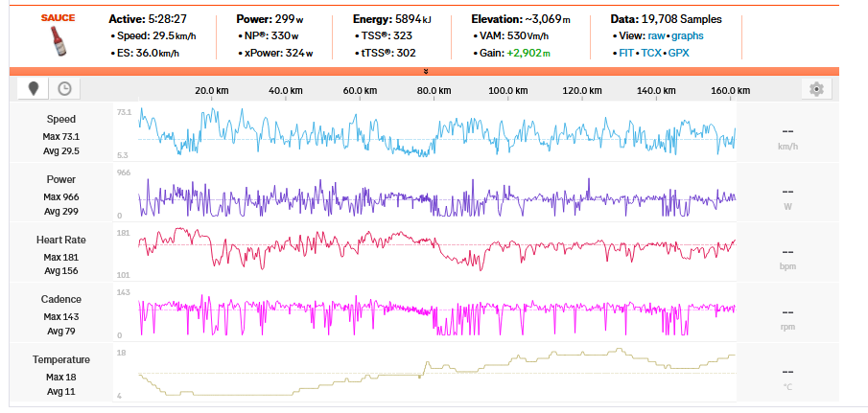This screenshot has height=413, width=868.
Task: Click the blue Speed chart line
Action: click(x=436, y=132)
